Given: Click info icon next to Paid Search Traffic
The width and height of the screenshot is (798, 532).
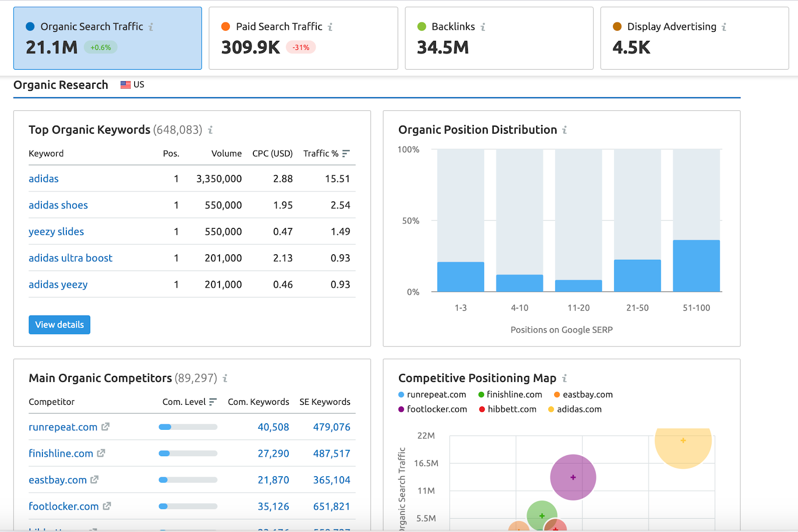Looking at the screenshot, I should 330,27.
